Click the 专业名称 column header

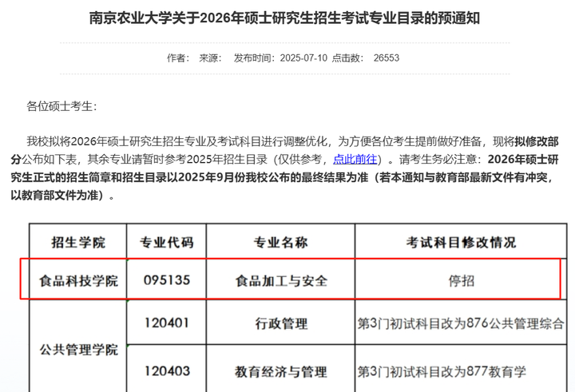point(280,243)
